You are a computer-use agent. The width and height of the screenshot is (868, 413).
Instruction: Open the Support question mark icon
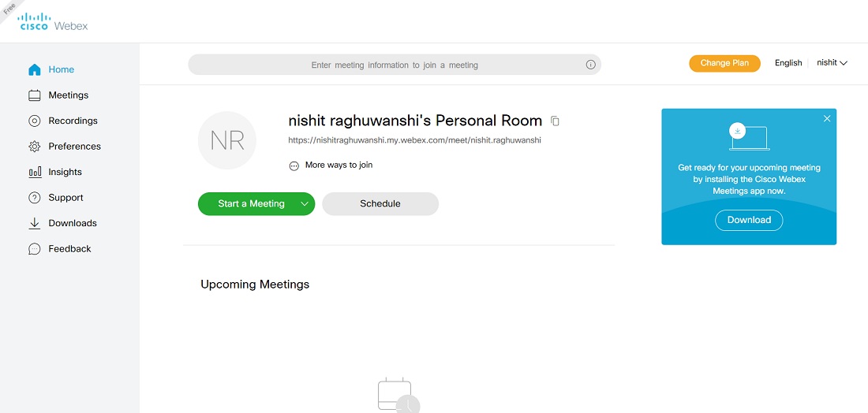coord(35,198)
